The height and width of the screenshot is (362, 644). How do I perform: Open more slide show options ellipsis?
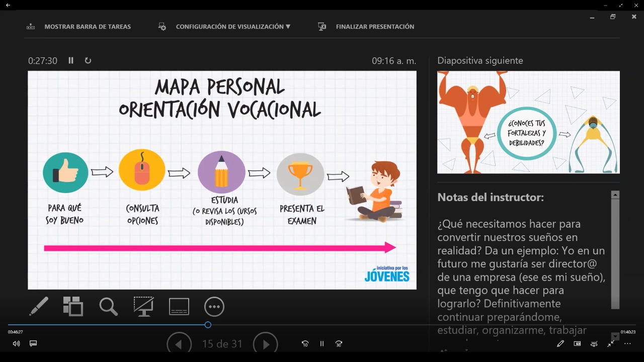214,306
